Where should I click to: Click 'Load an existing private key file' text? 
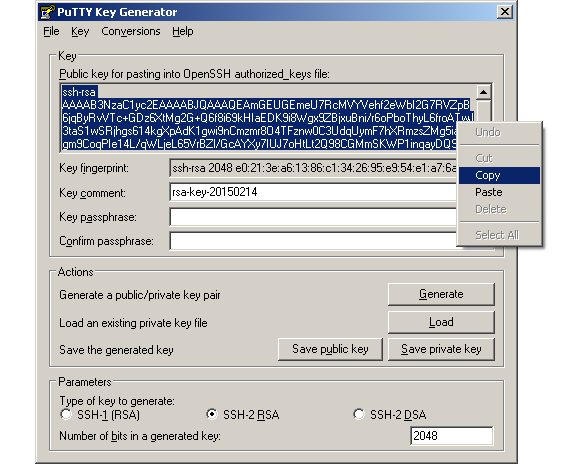coord(133,323)
